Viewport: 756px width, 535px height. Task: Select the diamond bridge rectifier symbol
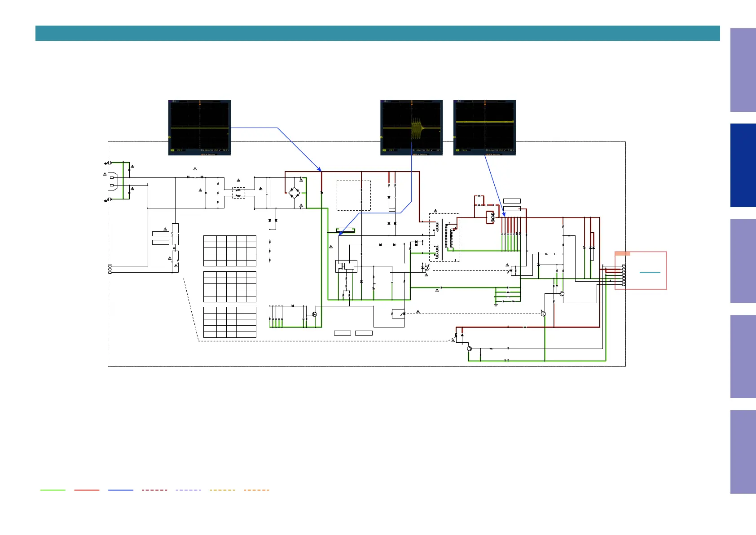(x=294, y=194)
